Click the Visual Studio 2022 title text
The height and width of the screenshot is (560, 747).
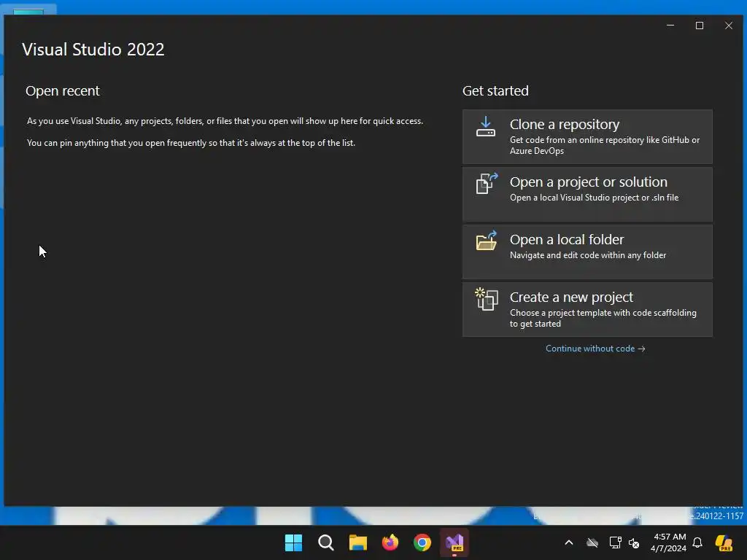click(x=93, y=49)
